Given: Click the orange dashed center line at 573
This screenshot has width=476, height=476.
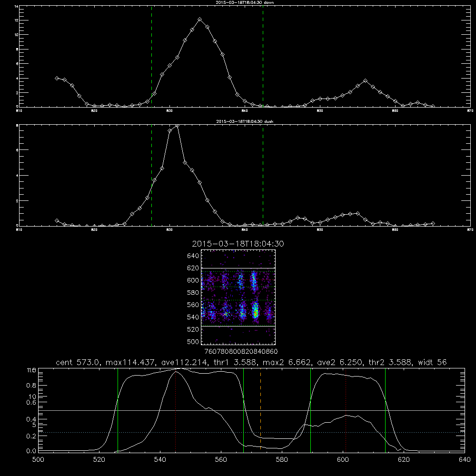Looking at the screenshot, I should coord(260,410).
